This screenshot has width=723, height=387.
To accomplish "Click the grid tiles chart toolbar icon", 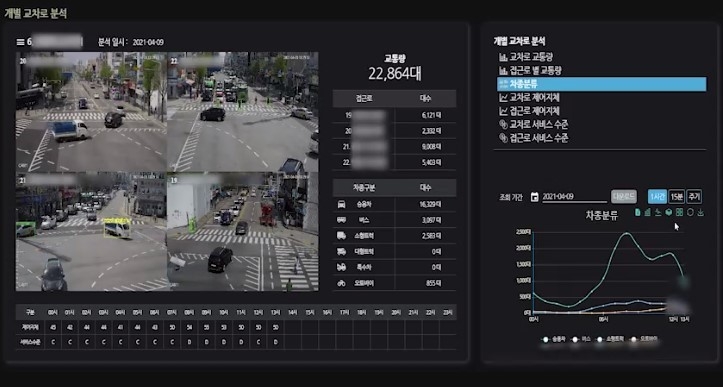I will pyautogui.click(x=679, y=213).
